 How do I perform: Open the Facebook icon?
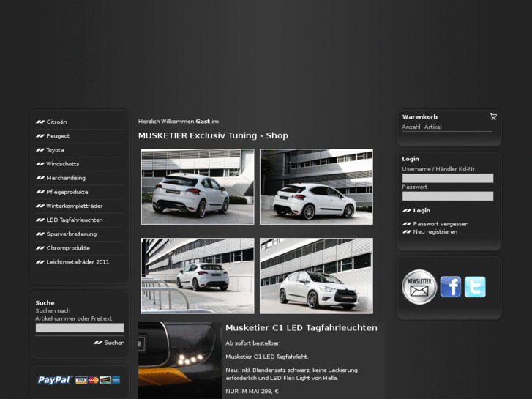pos(450,286)
